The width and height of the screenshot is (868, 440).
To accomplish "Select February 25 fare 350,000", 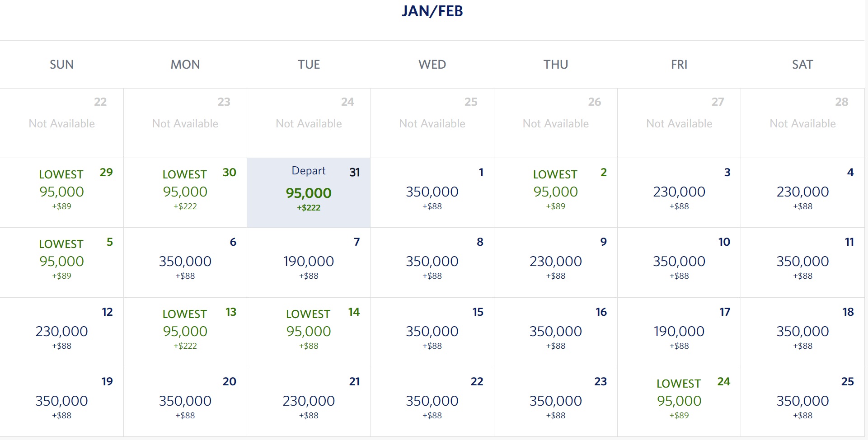I will pos(802,402).
